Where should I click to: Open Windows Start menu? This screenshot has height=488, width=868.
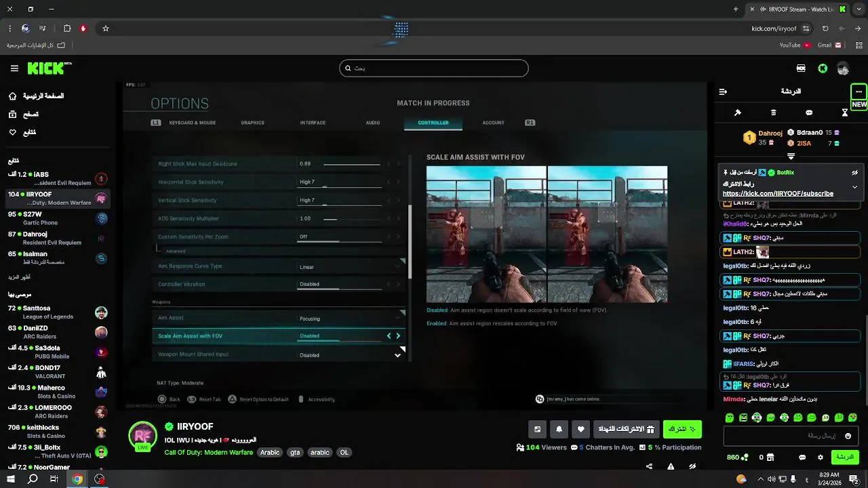pos(11,479)
